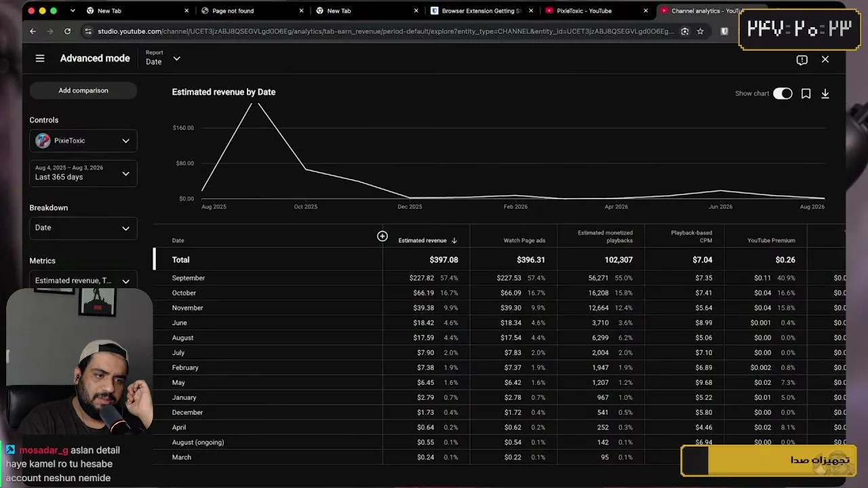Select the April row

[x=499, y=427]
